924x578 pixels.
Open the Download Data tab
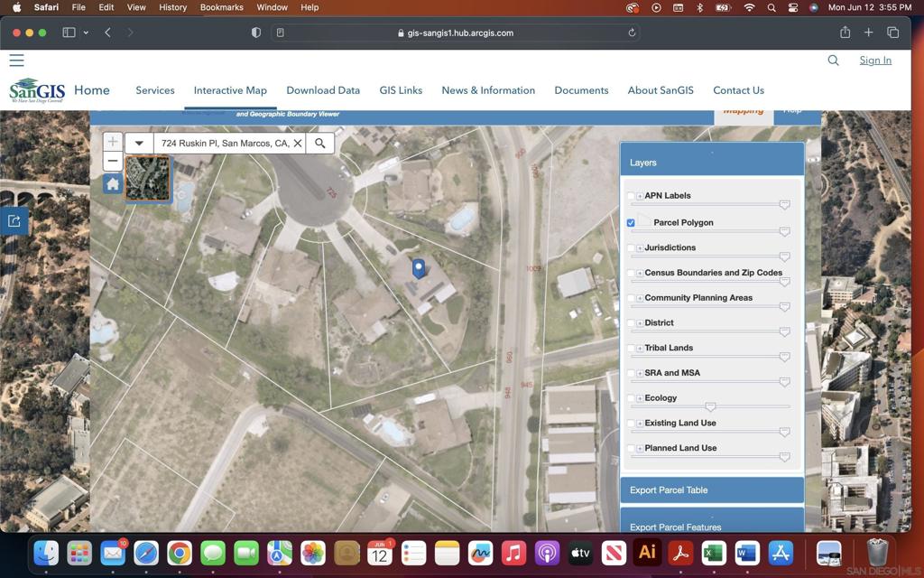(323, 90)
